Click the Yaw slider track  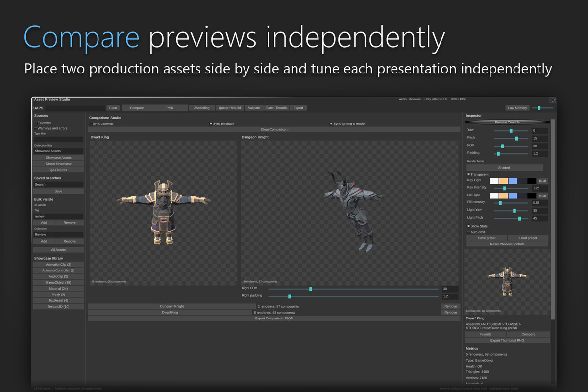(511, 131)
